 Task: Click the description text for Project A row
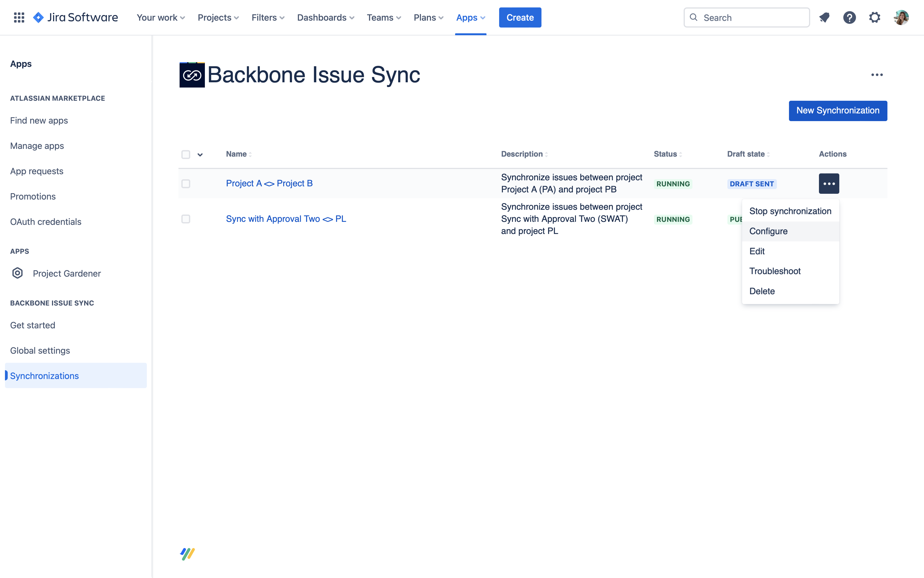pyautogui.click(x=571, y=184)
